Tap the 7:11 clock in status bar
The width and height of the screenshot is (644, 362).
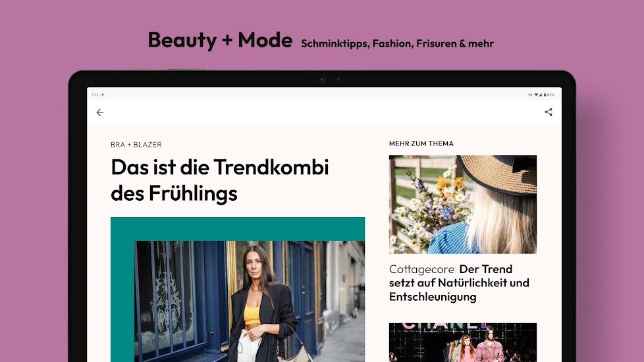[x=94, y=95]
